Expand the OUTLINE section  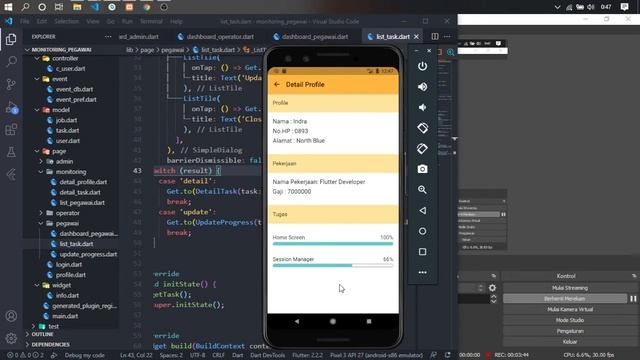tap(42, 334)
